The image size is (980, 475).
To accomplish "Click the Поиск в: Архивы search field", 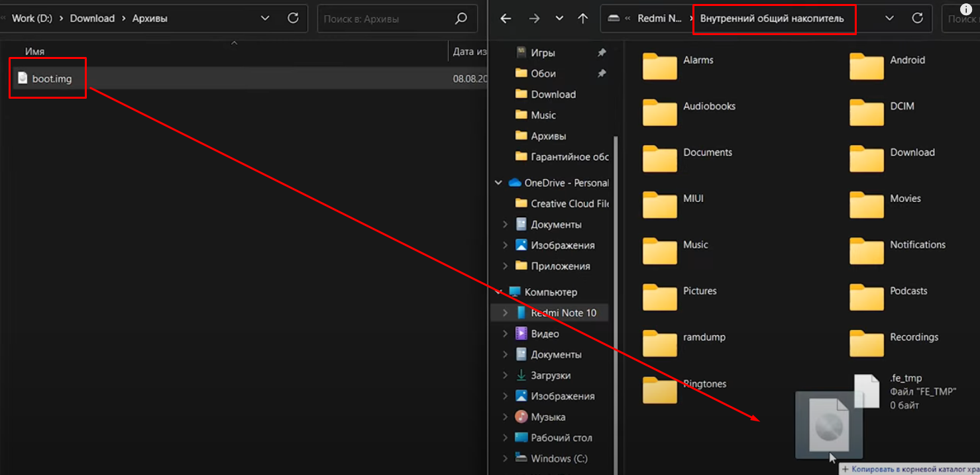I will click(384, 19).
